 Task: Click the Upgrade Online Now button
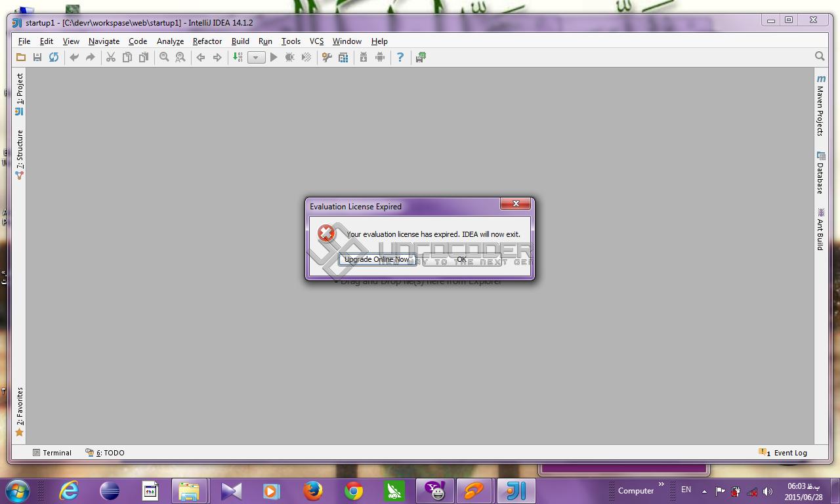(377, 259)
